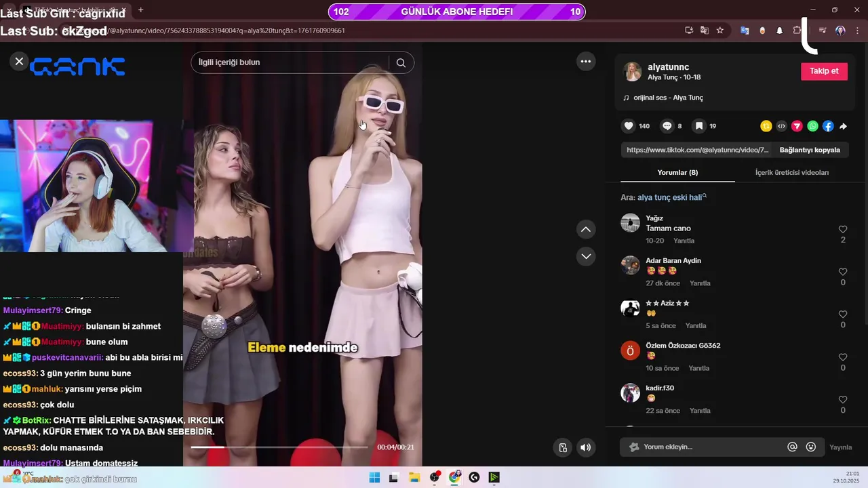Open Logitech G HUB on taskbar
The image size is (868, 488).
[x=474, y=477]
